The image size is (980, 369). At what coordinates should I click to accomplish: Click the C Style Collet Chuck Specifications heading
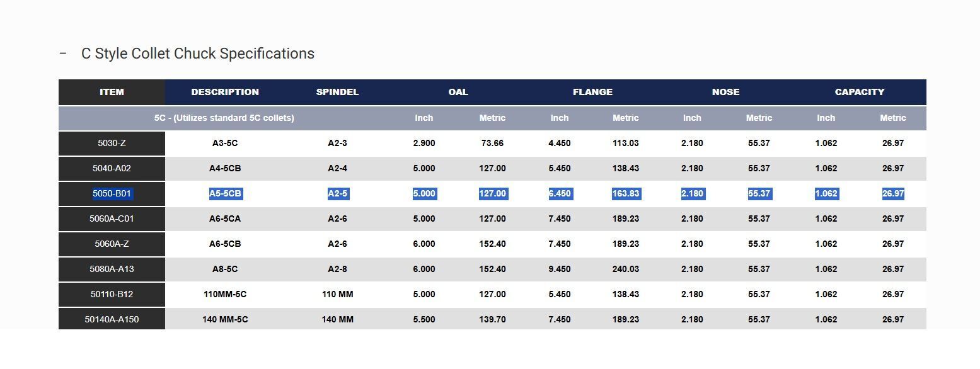[x=198, y=54]
